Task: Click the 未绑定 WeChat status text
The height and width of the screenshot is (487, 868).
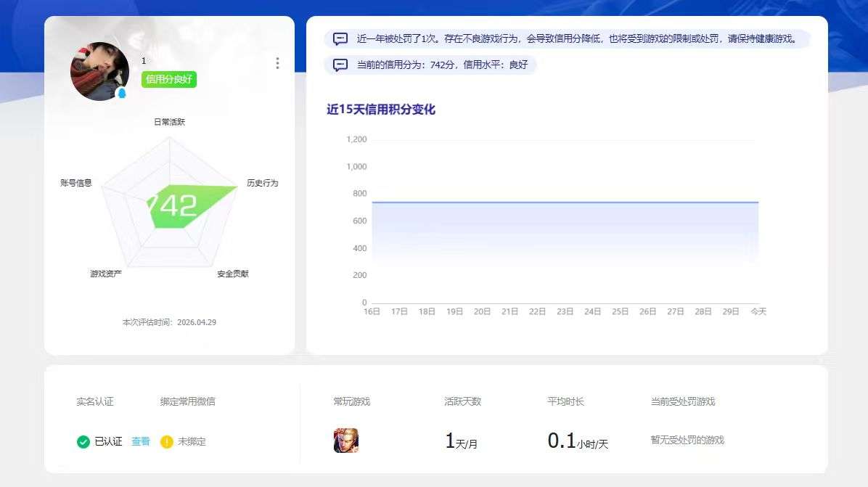Action: pyautogui.click(x=192, y=441)
